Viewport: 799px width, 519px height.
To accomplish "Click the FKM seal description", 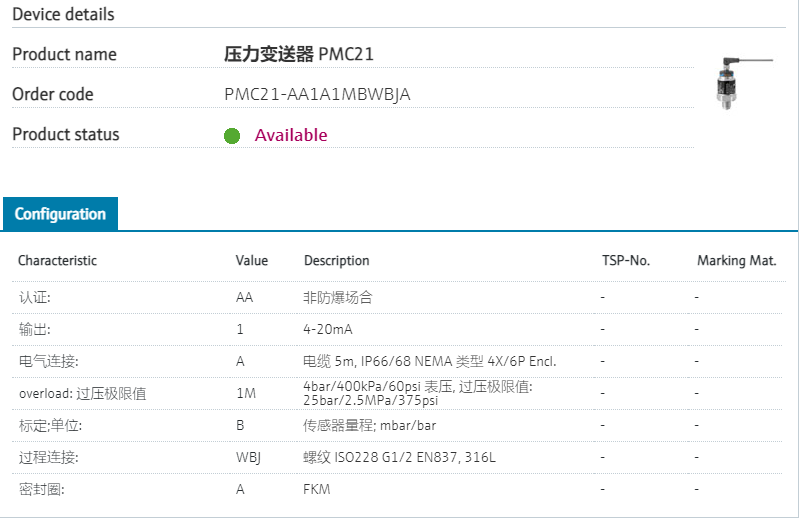I will click(317, 489).
